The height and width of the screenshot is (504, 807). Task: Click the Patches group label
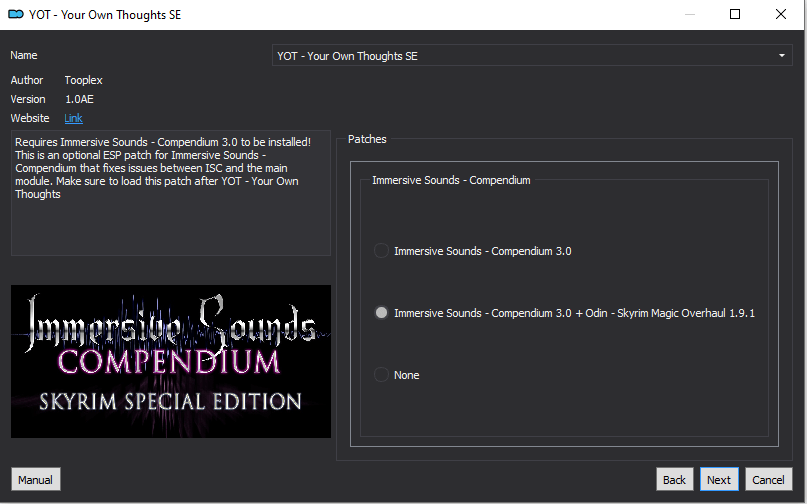click(367, 139)
